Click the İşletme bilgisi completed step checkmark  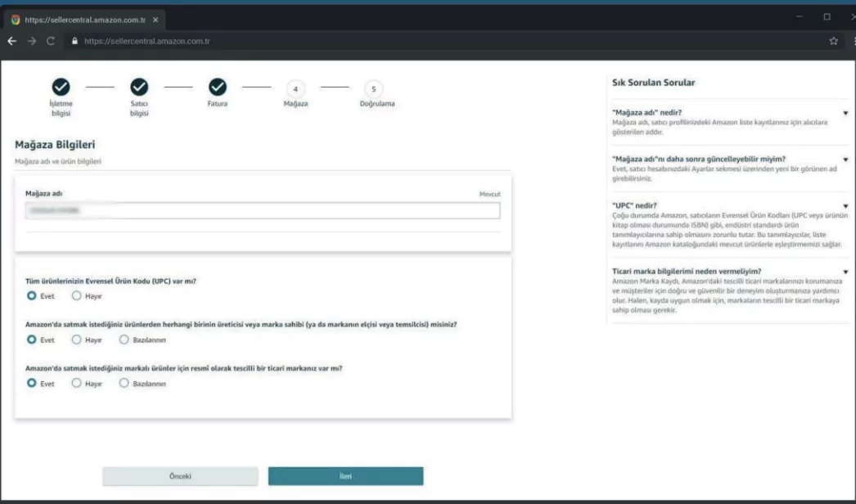(x=61, y=87)
